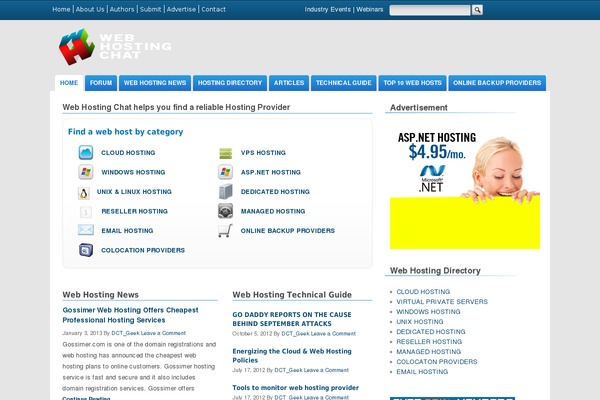This screenshot has height=400, width=600.
Task: Click the Online Backup shopping cart icon
Action: pyautogui.click(x=225, y=231)
